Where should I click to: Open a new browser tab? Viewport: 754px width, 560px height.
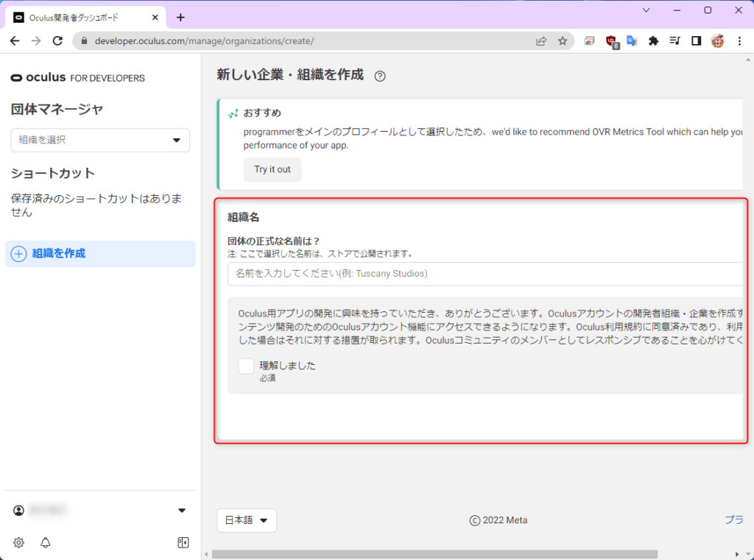(180, 18)
